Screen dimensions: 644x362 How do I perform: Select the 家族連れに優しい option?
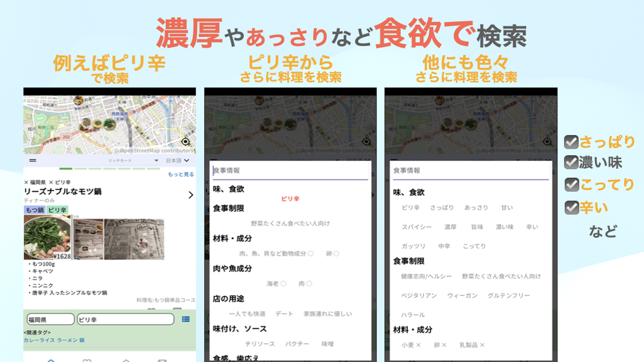(328, 314)
